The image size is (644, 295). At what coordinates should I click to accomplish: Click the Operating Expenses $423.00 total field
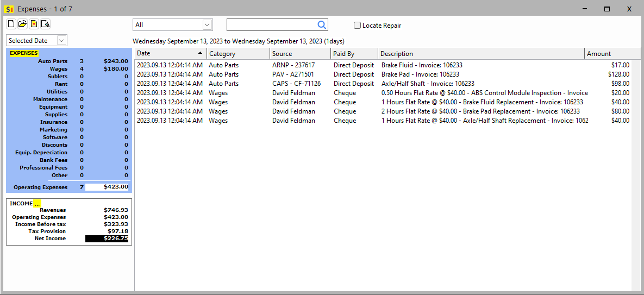coord(107,187)
